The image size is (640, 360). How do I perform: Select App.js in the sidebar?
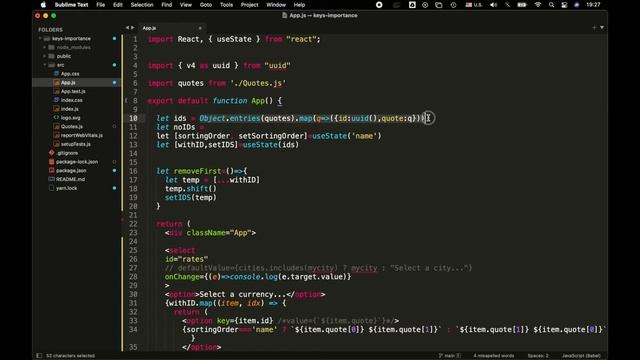[x=68, y=82]
